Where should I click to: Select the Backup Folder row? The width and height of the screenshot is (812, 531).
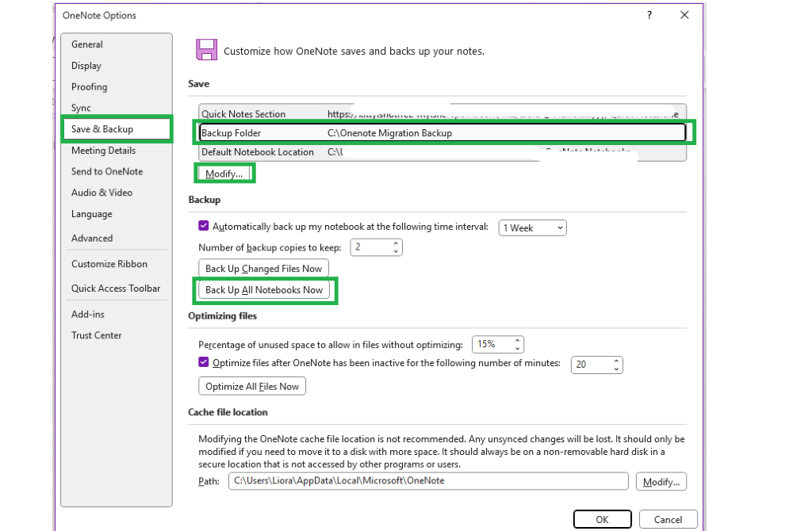coord(442,133)
